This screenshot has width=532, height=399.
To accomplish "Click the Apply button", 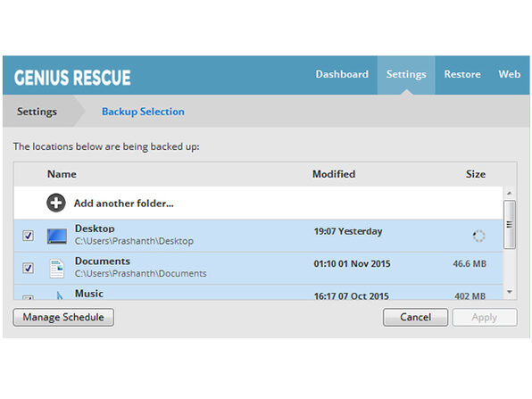I will (485, 317).
